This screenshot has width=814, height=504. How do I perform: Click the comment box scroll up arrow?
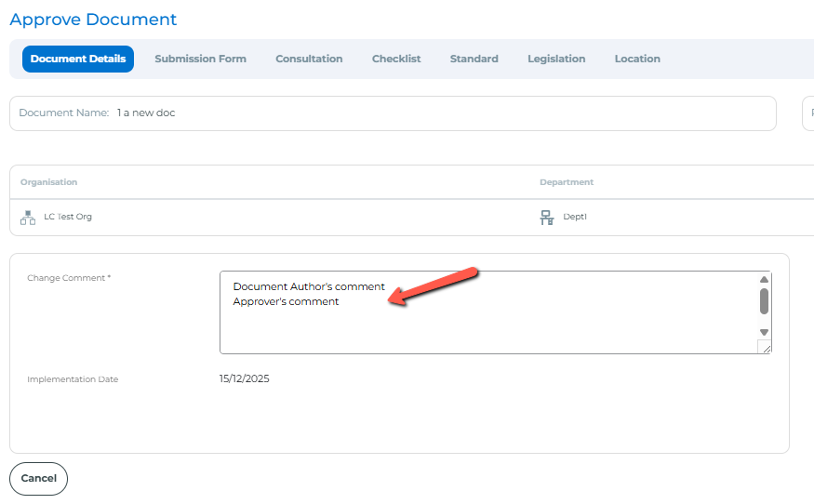(x=764, y=279)
